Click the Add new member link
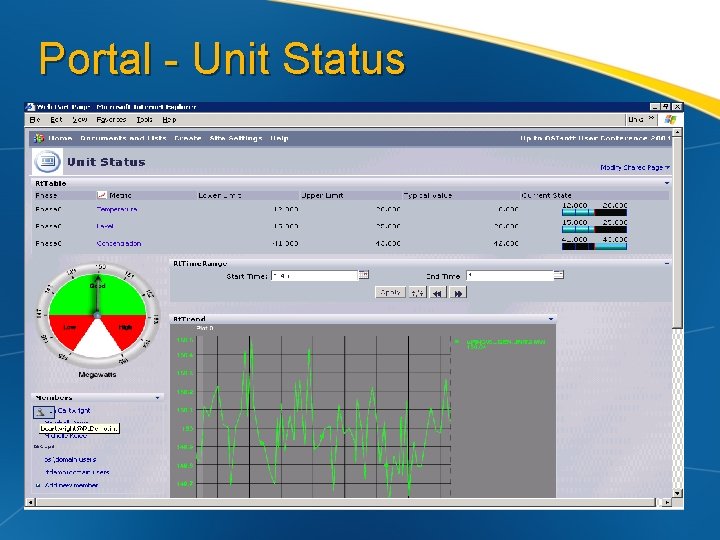 71,485
